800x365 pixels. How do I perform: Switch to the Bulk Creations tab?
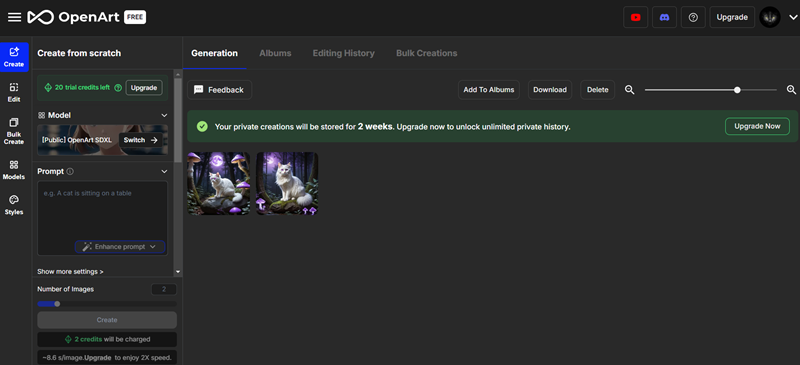point(427,53)
